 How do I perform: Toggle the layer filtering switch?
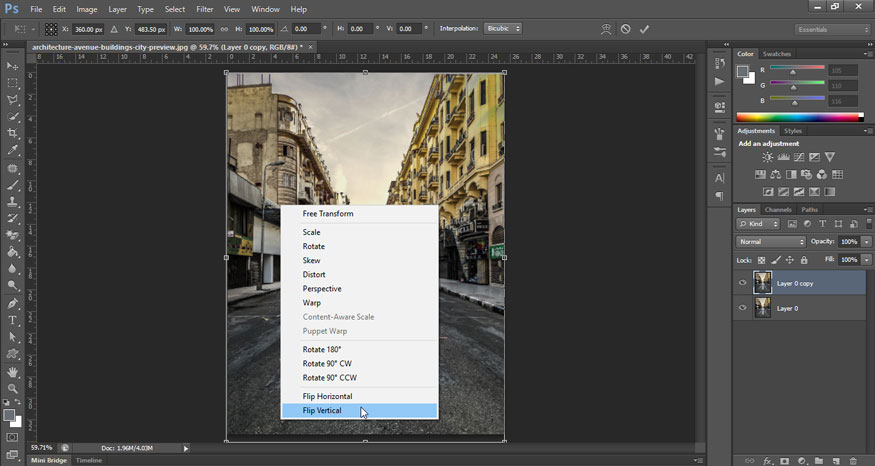869,223
